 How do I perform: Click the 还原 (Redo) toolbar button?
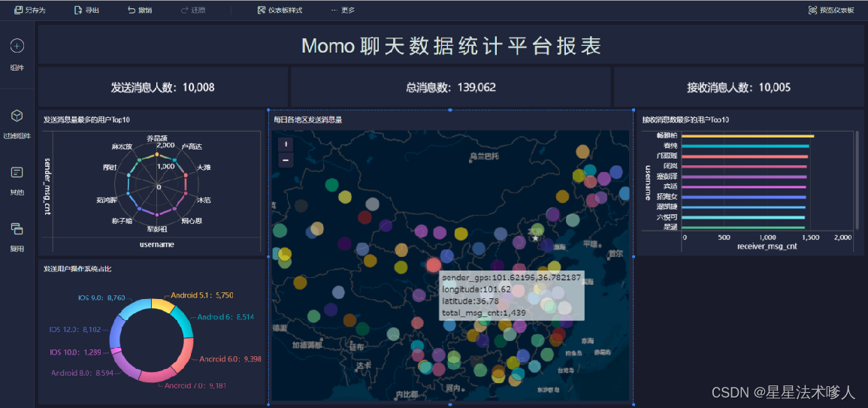(192, 10)
